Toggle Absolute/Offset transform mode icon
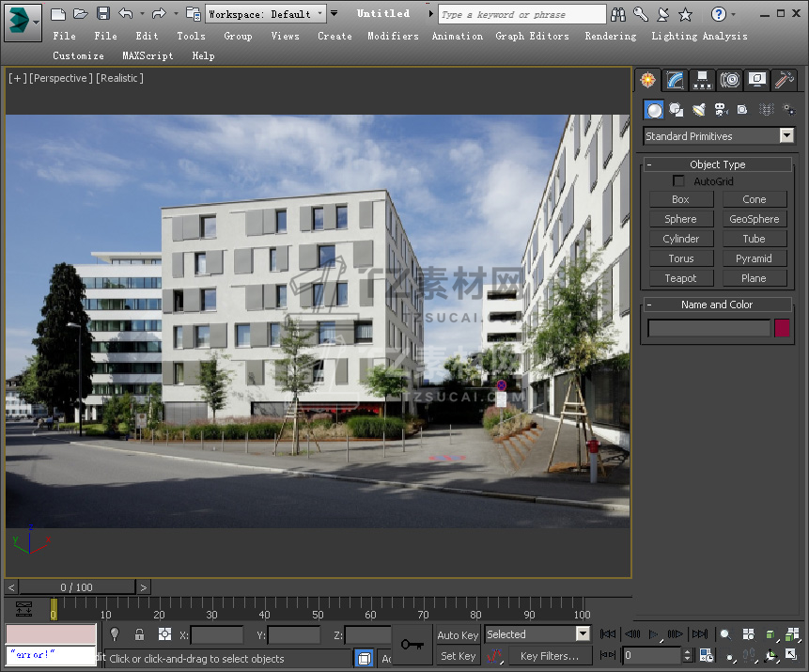 click(164, 634)
